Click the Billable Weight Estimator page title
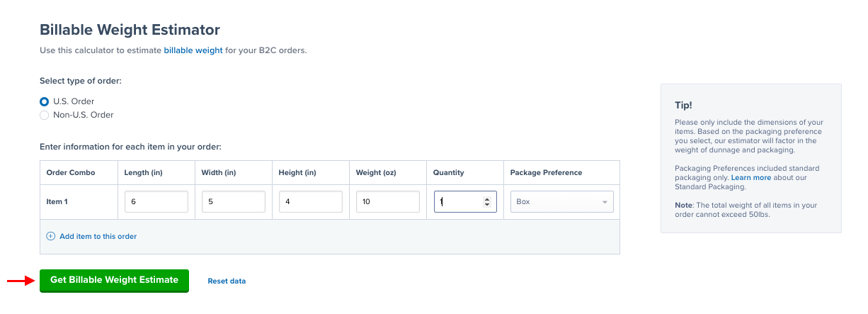The image size is (868, 314). pos(130,30)
